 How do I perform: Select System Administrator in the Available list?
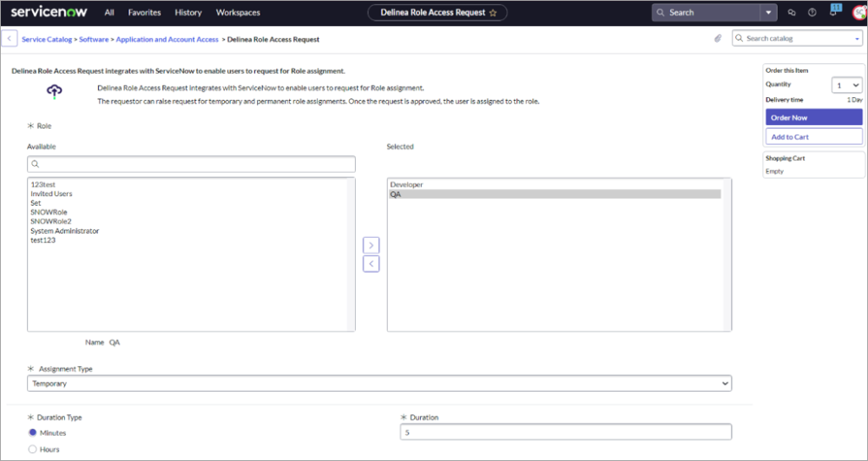pyautogui.click(x=65, y=231)
